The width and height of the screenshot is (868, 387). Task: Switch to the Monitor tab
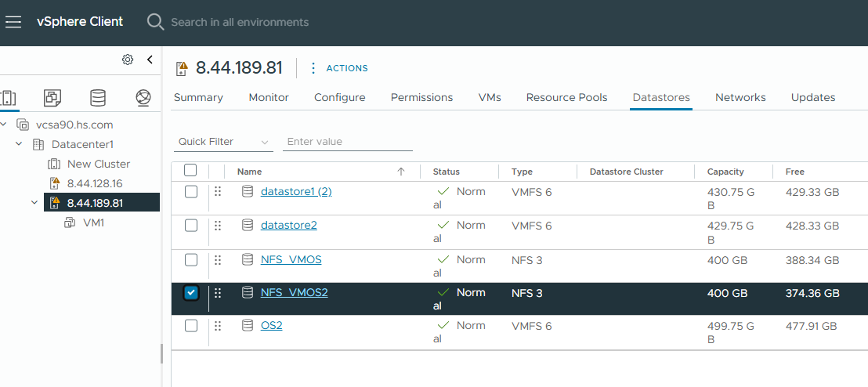[269, 97]
